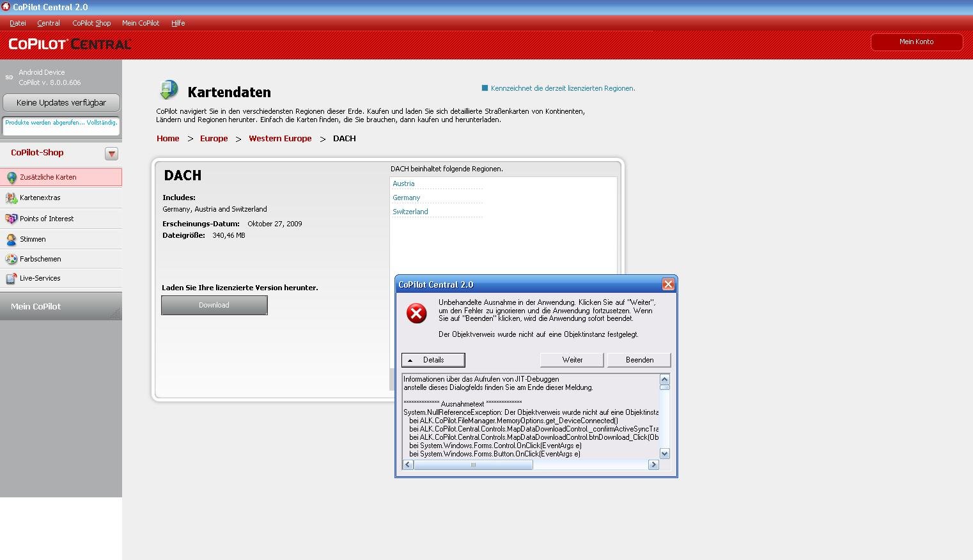Open the Switzerland region link

(410, 212)
